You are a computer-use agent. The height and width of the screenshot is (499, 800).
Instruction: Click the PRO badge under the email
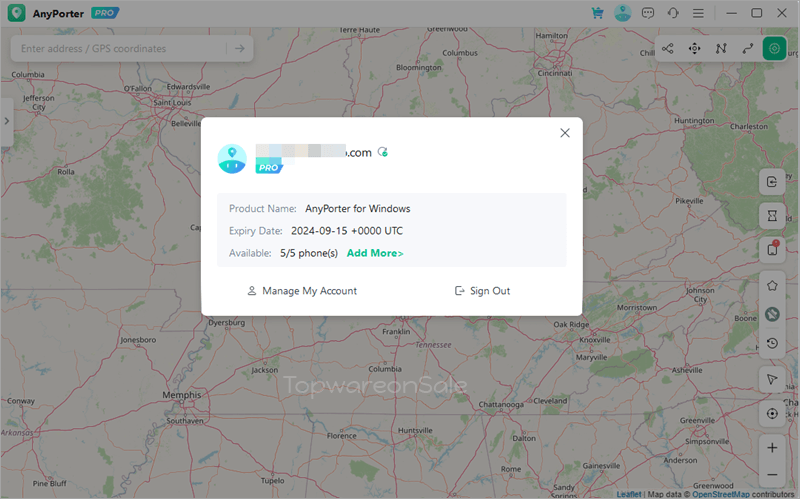(x=269, y=166)
